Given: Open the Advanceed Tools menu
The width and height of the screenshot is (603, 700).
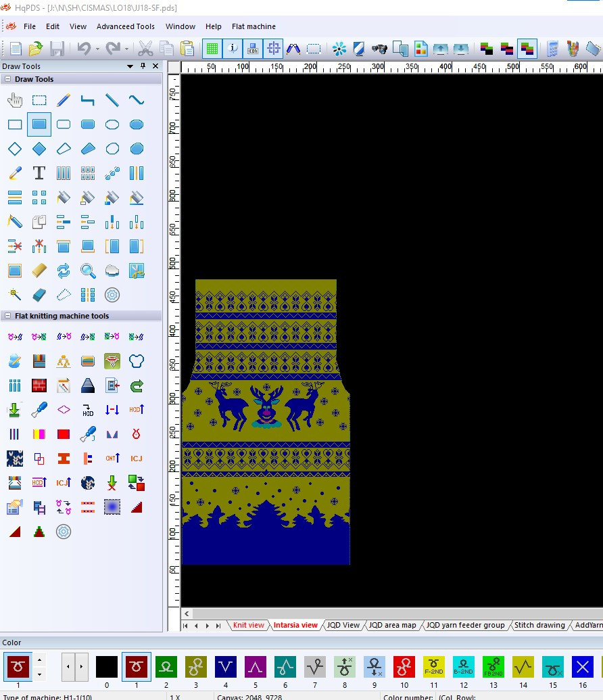Looking at the screenshot, I should [x=126, y=26].
